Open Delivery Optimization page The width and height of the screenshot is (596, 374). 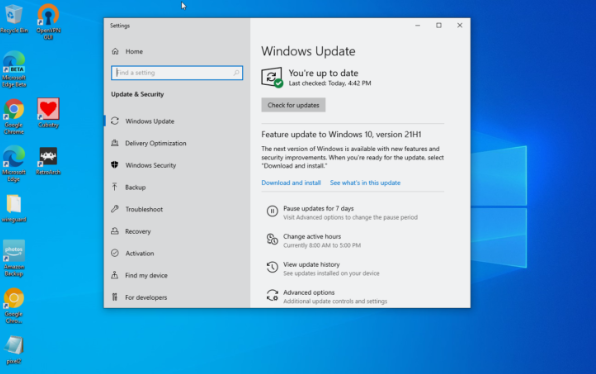[155, 143]
